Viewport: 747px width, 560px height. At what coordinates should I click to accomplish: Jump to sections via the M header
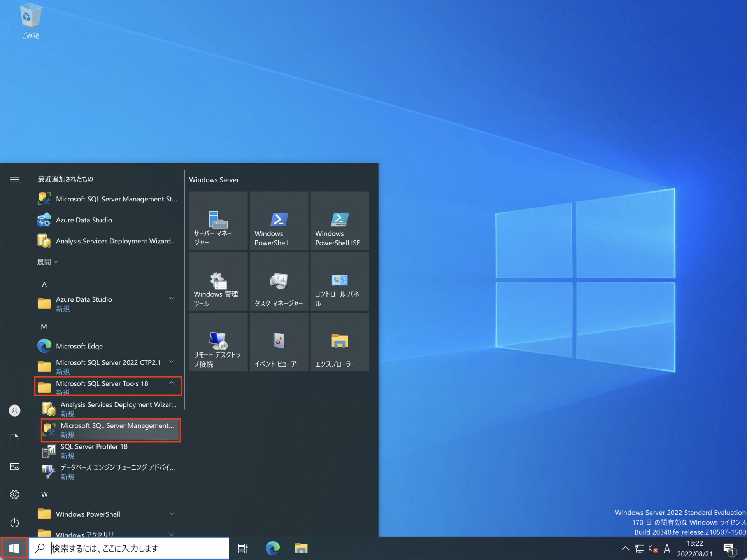(44, 326)
